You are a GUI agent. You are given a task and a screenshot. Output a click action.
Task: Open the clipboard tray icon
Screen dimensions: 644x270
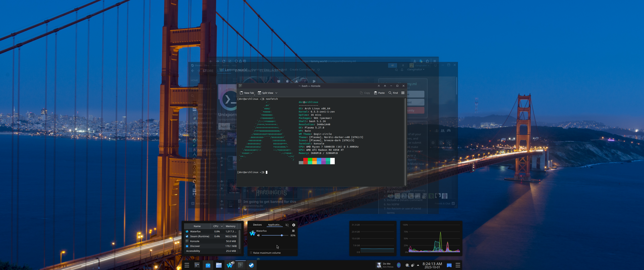pyautogui.click(x=412, y=265)
